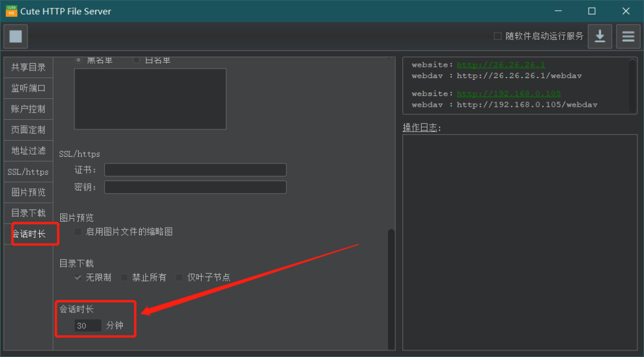
Task: Click the SSL/https section heading
Action: click(80, 154)
